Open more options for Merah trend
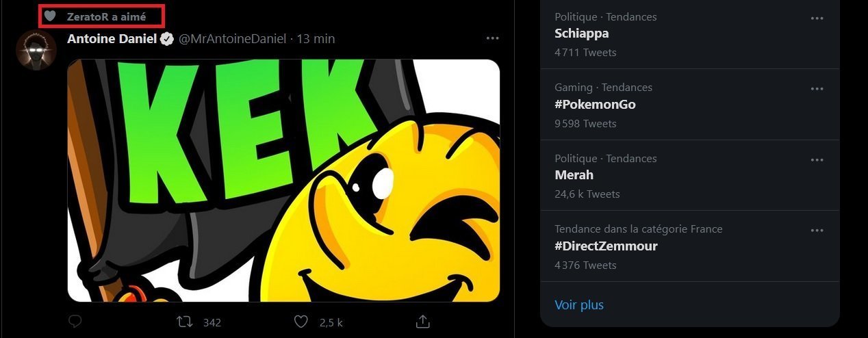This screenshot has width=868, height=338. pyautogui.click(x=817, y=159)
